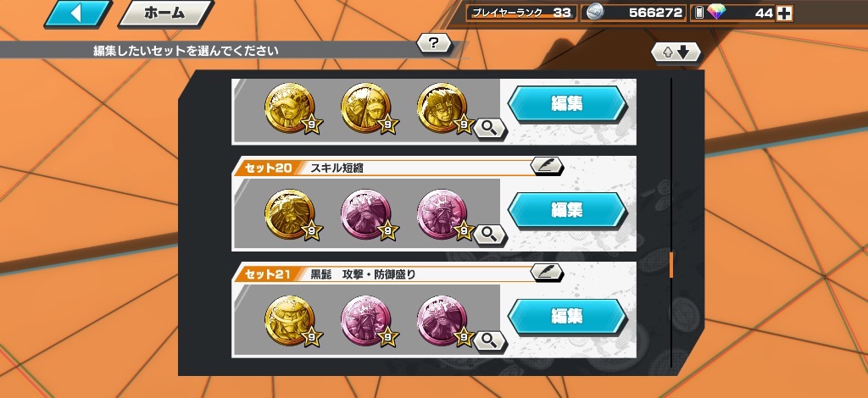
Task: Edit セット20 スキル短縮 with 編集 button
Action: 567,210
